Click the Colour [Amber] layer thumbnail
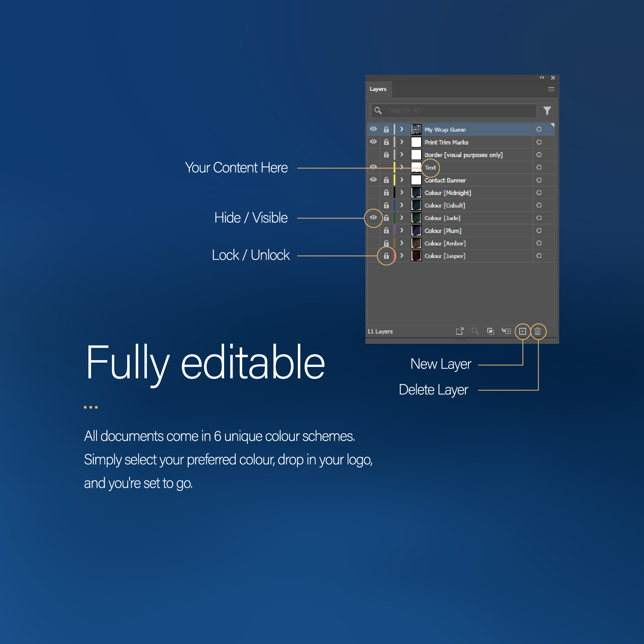644x644 pixels. [x=416, y=243]
